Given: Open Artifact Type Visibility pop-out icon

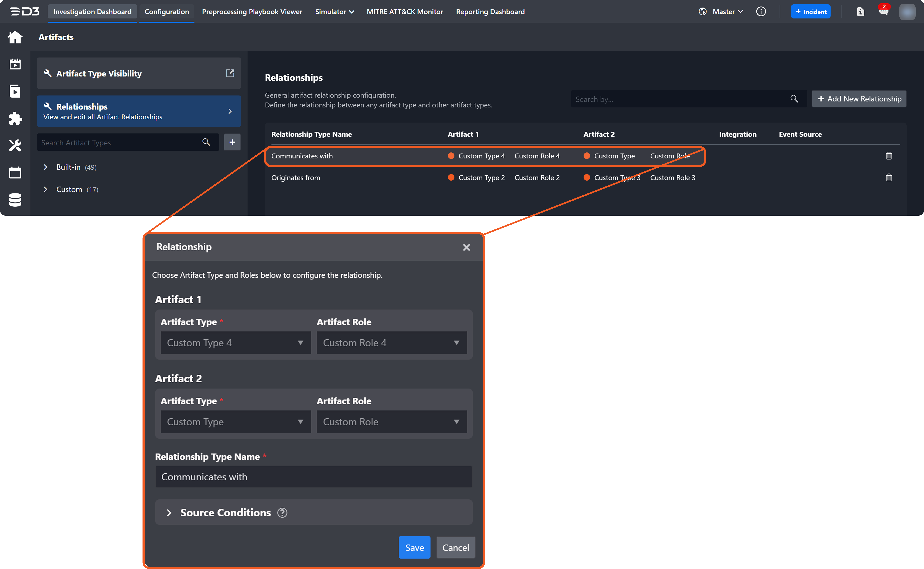Looking at the screenshot, I should 230,73.
